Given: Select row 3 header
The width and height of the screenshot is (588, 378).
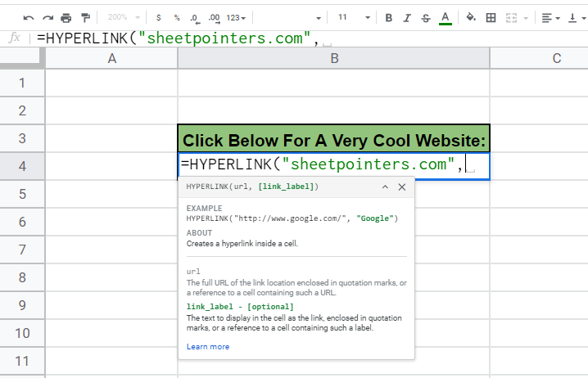Looking at the screenshot, I should click(22, 138).
